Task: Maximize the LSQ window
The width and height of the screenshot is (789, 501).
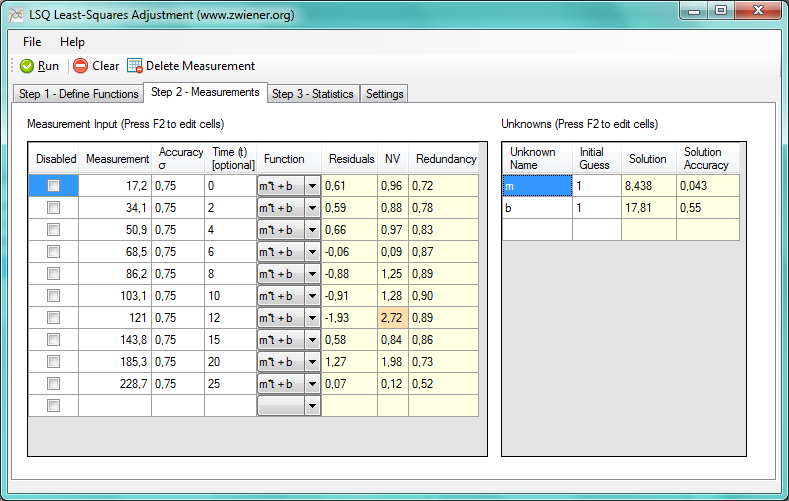Action: point(721,10)
